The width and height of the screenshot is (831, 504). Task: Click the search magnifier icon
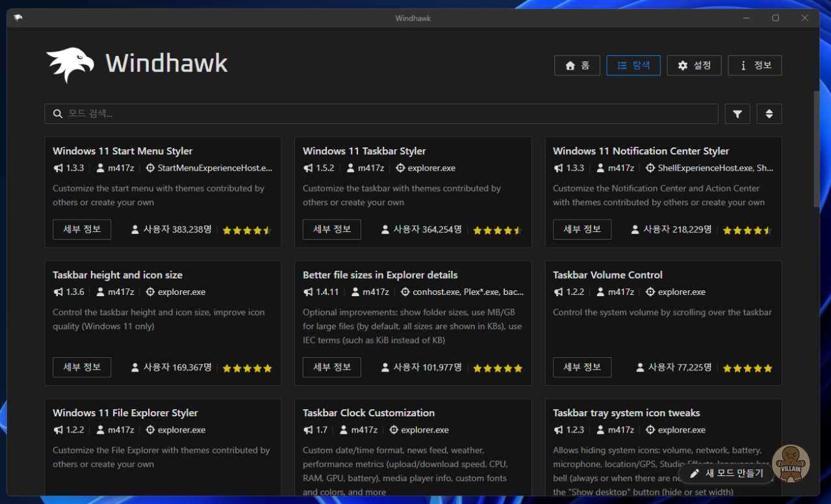[x=58, y=114]
